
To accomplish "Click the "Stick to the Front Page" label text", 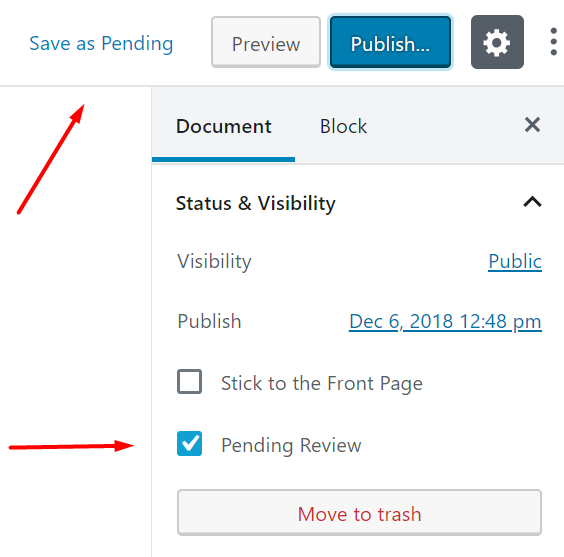I will pyautogui.click(x=322, y=383).
